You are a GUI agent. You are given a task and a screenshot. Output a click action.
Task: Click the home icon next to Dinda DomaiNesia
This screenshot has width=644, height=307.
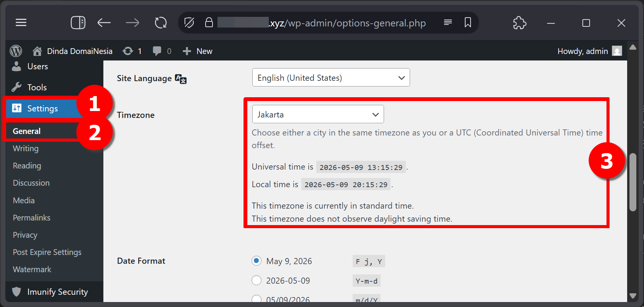[x=37, y=51]
